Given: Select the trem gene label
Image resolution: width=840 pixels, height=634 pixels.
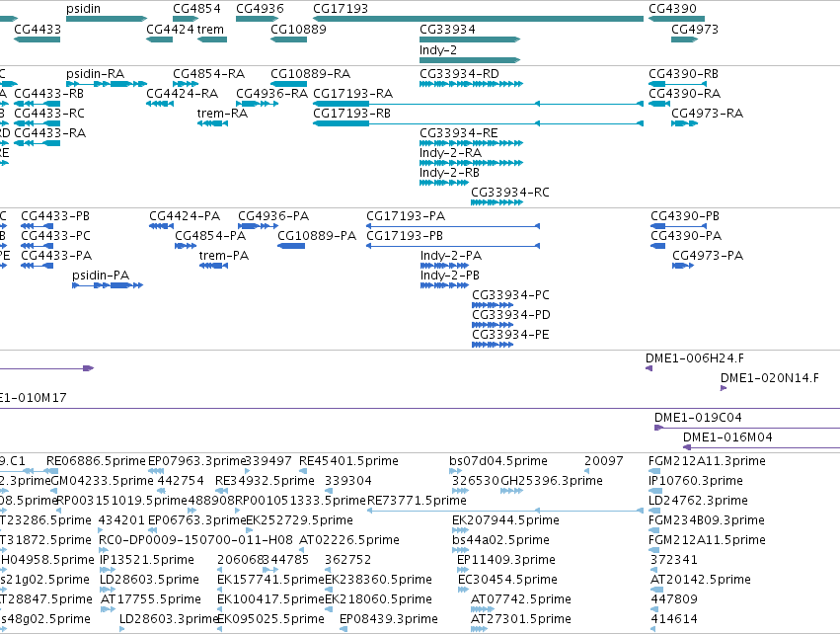Looking at the screenshot, I should pos(210,30).
